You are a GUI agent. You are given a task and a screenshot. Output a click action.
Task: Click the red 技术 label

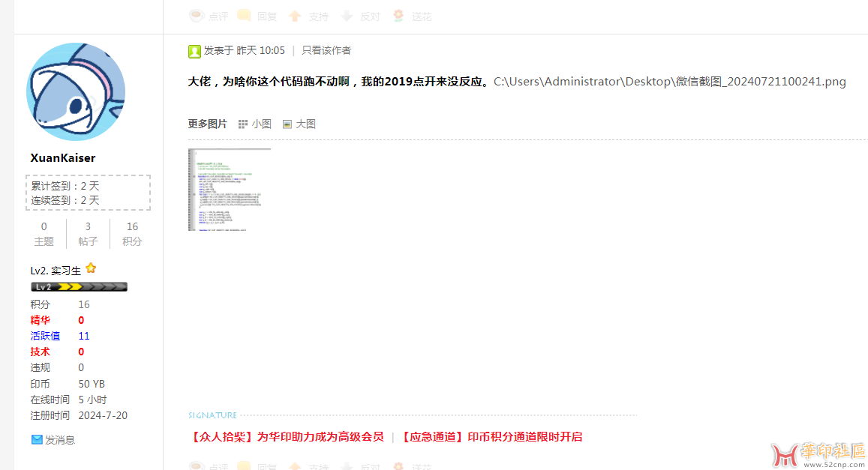[40, 352]
